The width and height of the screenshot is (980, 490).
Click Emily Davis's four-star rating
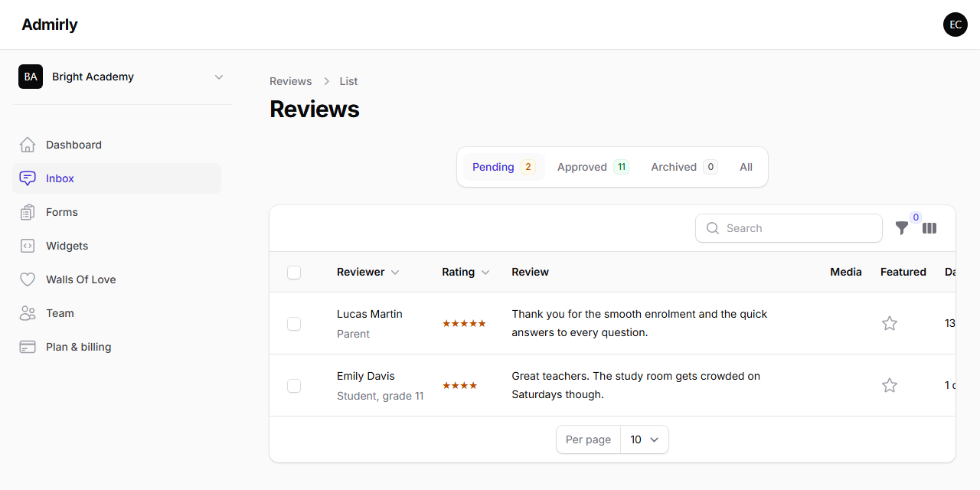tap(460, 385)
